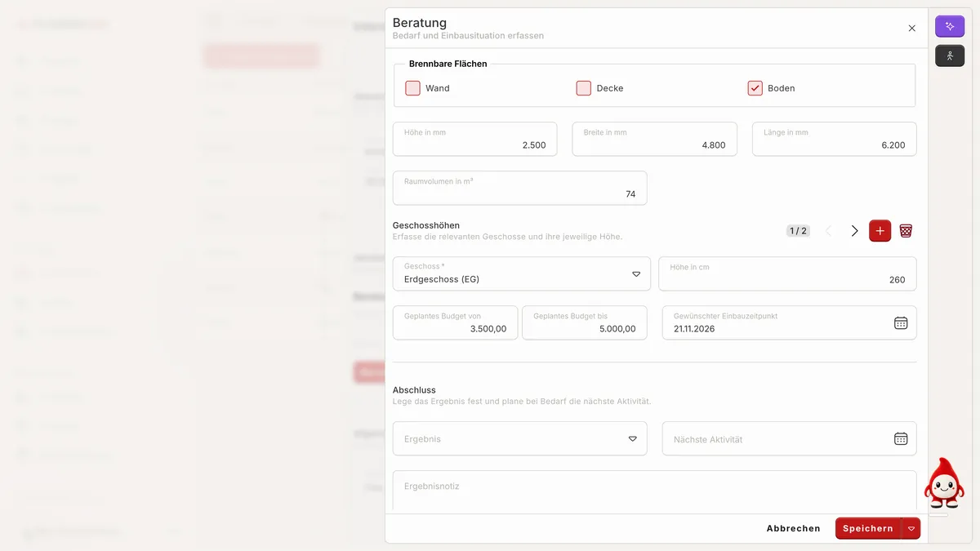The height and width of the screenshot is (551, 980).
Task: Enable the Wand checkbox
Action: point(413,88)
